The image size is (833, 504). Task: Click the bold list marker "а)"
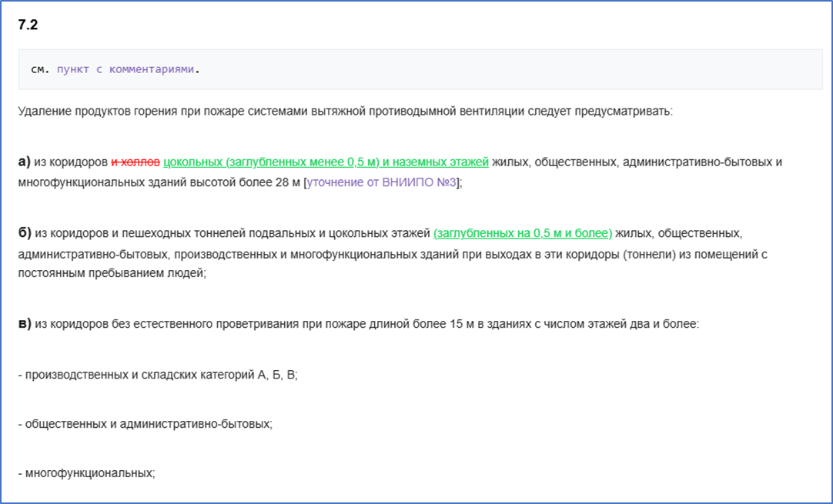click(x=23, y=162)
